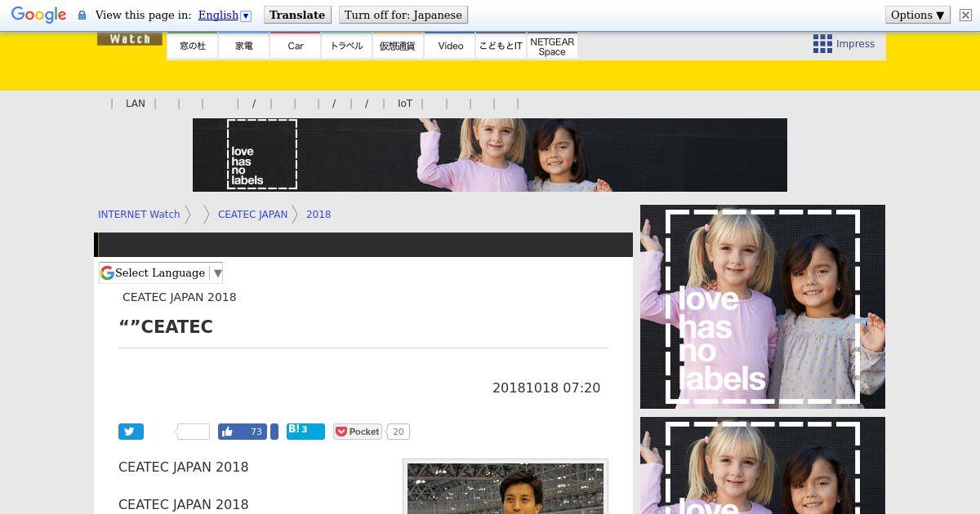Go to CEATEC JAPAN breadcrumb

point(252,215)
